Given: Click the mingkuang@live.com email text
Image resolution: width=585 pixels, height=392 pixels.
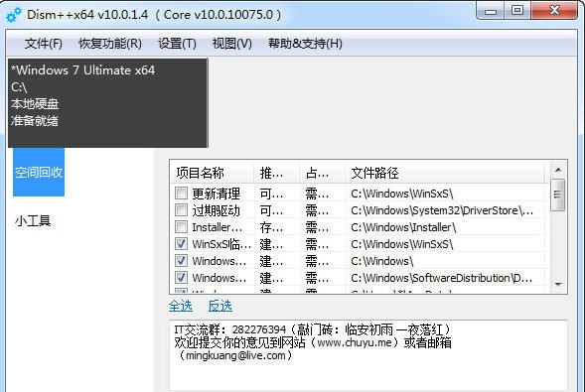Looking at the screenshot, I should coord(235,355).
